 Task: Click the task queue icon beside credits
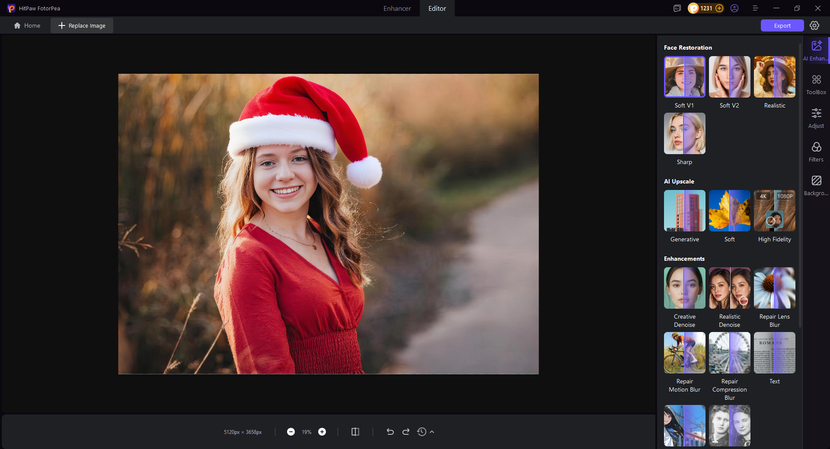pos(676,8)
